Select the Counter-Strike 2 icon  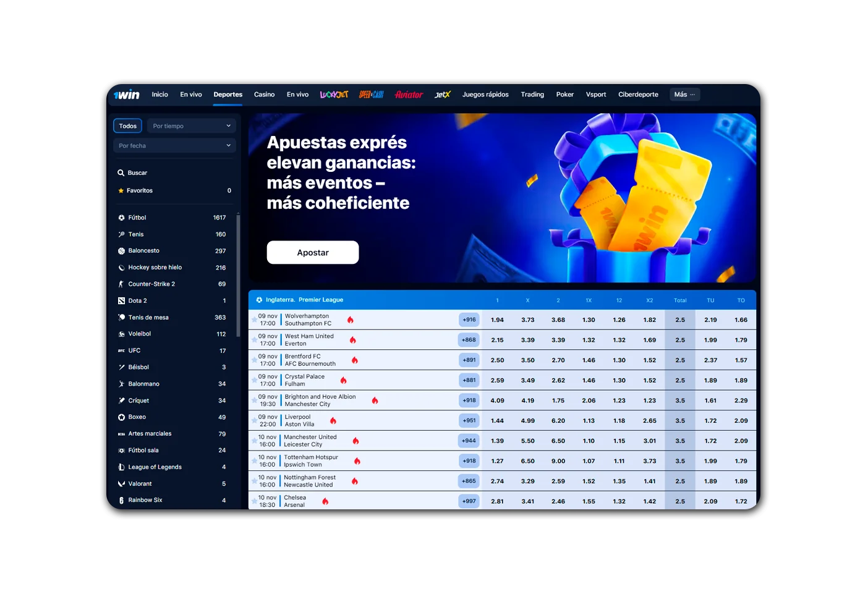click(122, 284)
